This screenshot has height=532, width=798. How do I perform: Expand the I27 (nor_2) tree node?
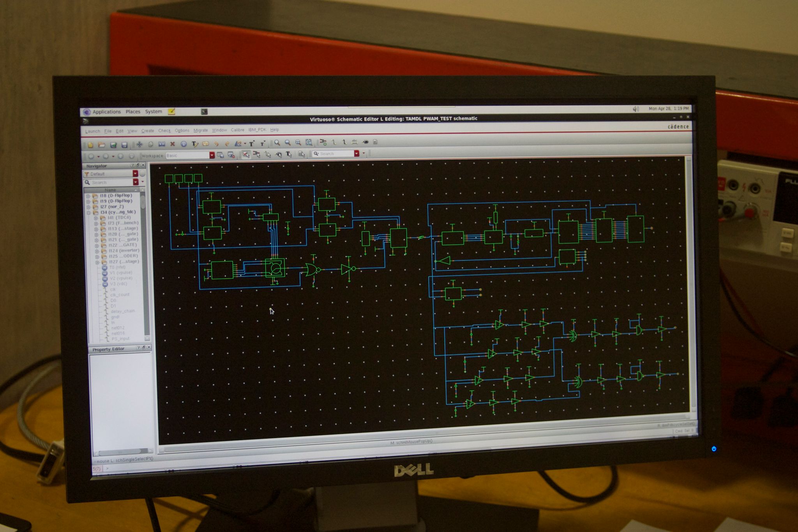(88, 207)
